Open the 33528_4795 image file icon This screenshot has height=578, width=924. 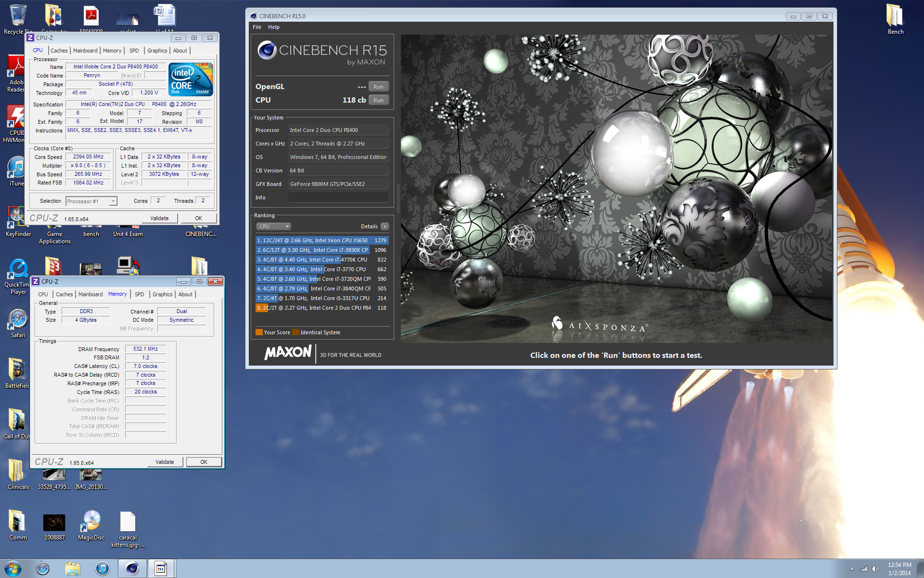[54, 480]
